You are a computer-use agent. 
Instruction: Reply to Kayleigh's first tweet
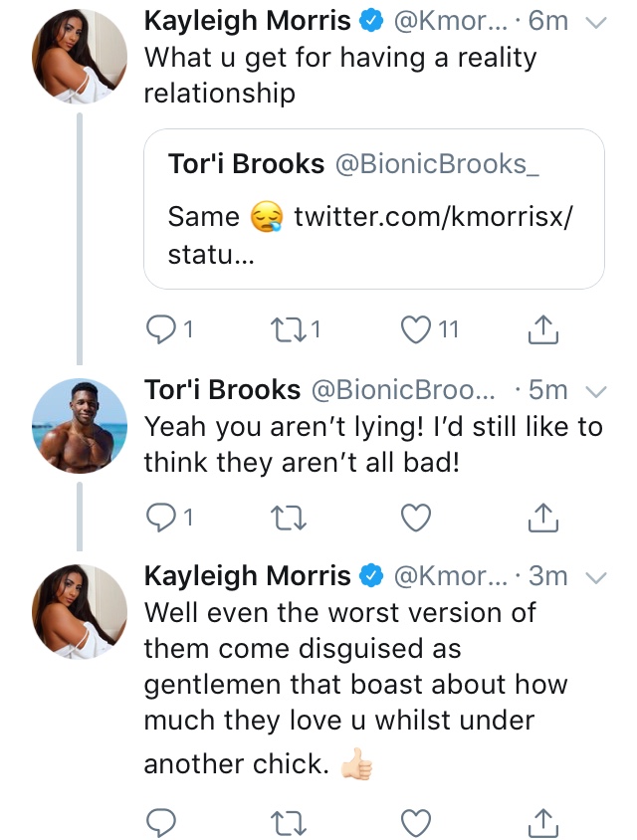pos(160,328)
